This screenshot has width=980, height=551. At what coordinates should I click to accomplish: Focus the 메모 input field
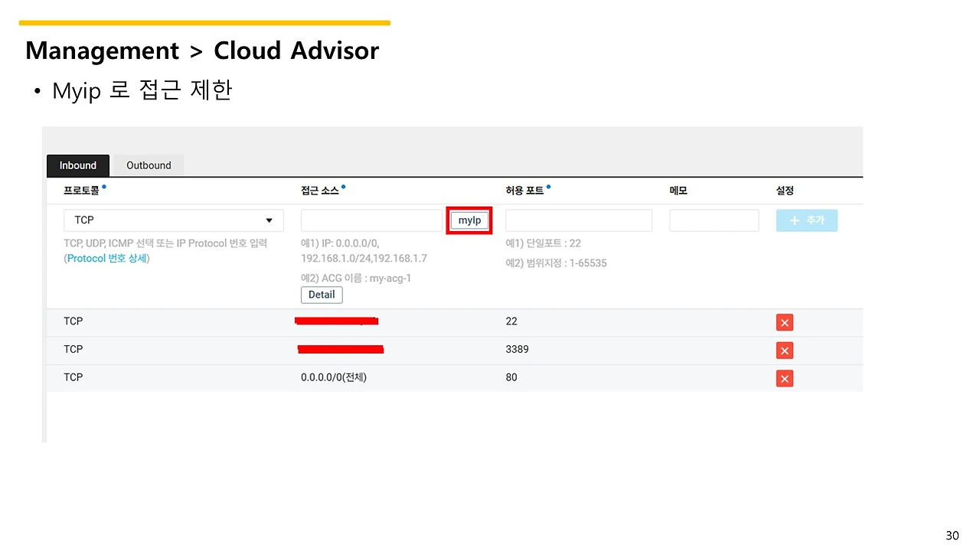click(714, 220)
